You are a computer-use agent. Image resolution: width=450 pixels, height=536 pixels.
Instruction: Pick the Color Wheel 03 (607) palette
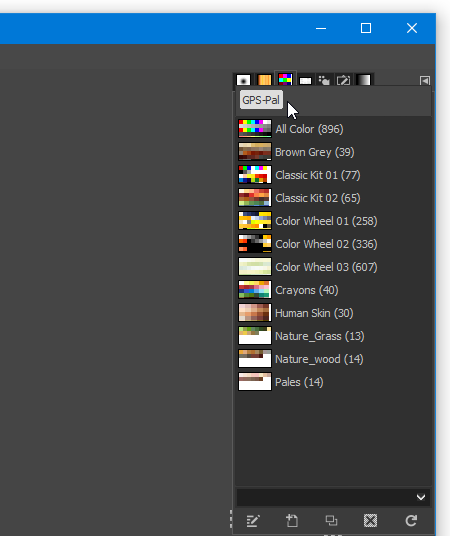pos(333,267)
